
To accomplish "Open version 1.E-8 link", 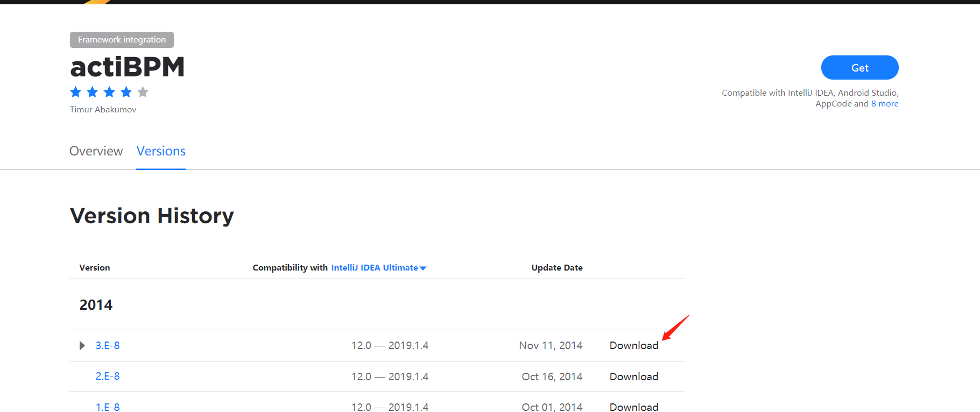I will pos(108,407).
